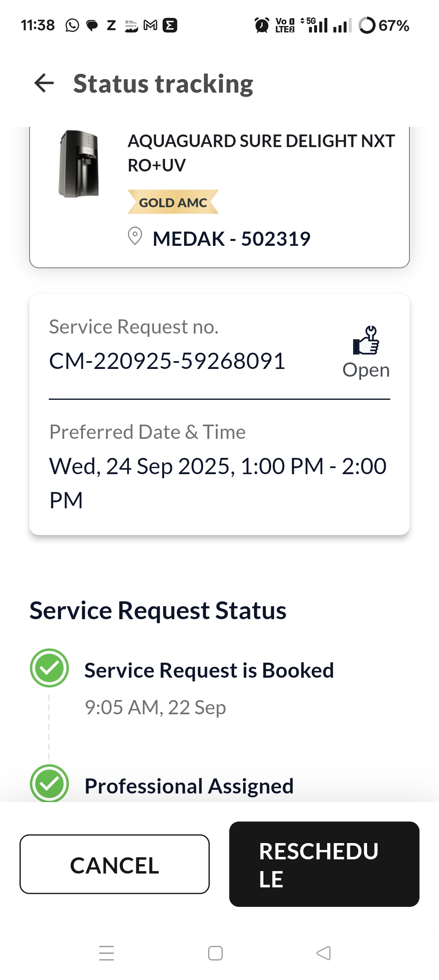Image resolution: width=439 pixels, height=980 pixels.
Task: Tap the back arrow icon
Action: pos(44,83)
